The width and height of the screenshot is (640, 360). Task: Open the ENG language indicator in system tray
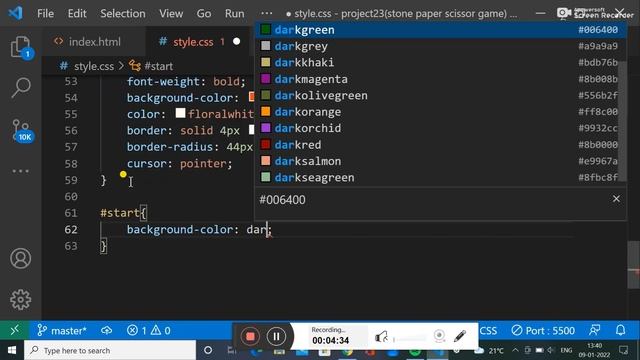coord(566,350)
